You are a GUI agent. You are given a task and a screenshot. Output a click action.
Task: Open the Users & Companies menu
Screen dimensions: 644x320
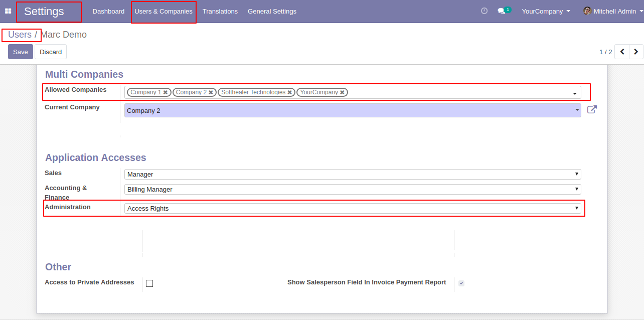pos(164,11)
